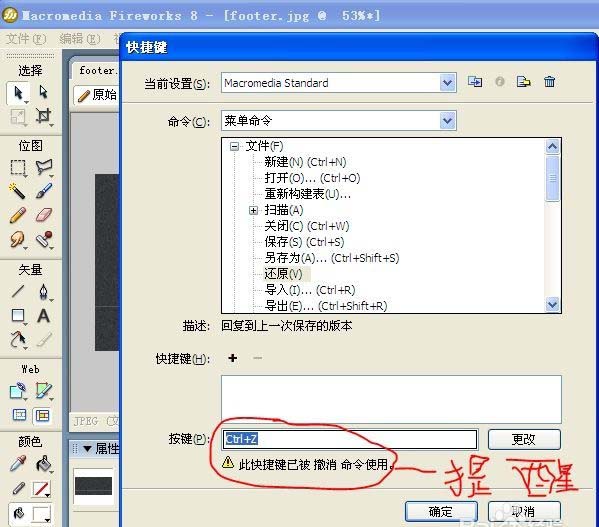Select the Pointer tool
This screenshot has width=599, height=527.
coord(18,93)
